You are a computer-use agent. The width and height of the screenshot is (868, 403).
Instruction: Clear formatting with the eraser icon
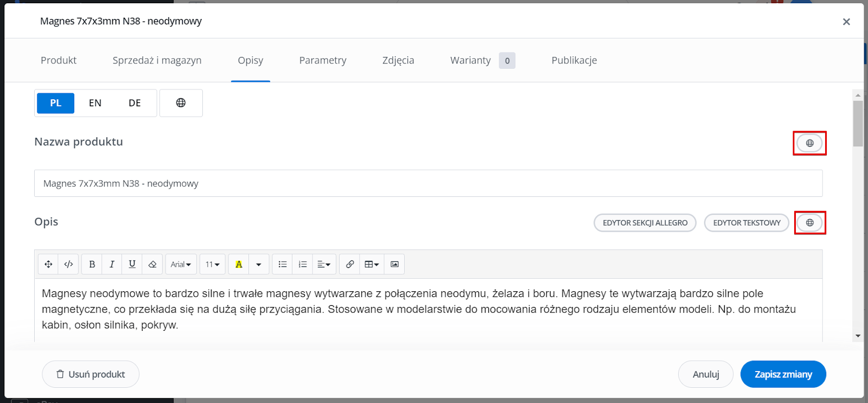coord(152,264)
